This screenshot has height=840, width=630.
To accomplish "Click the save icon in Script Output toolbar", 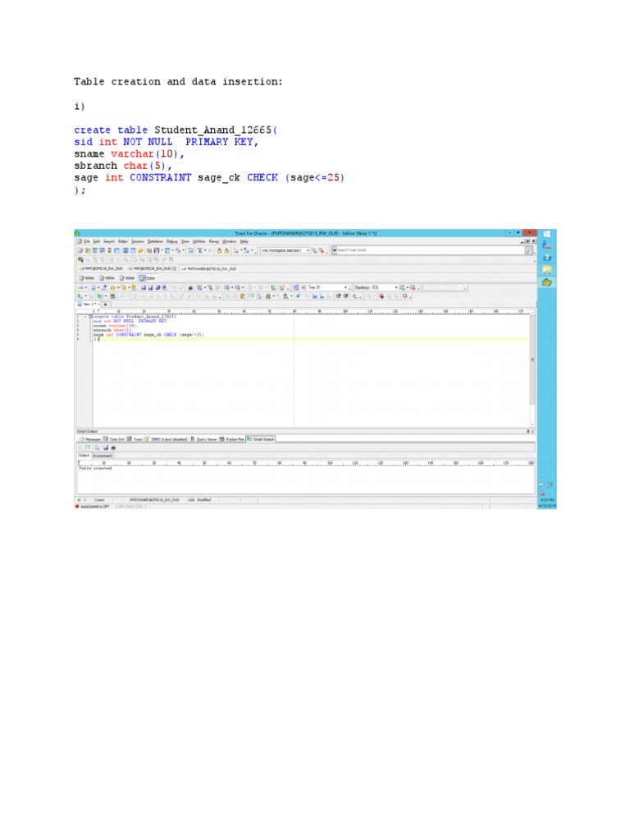I will (106, 448).
